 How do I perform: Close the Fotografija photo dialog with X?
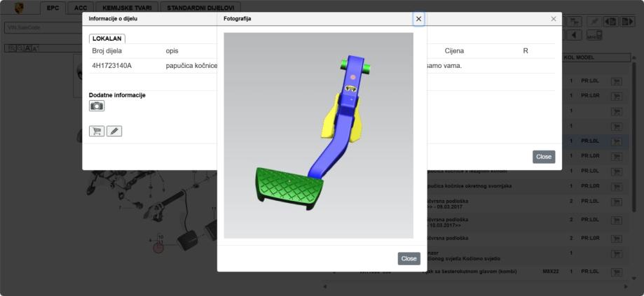coord(418,19)
